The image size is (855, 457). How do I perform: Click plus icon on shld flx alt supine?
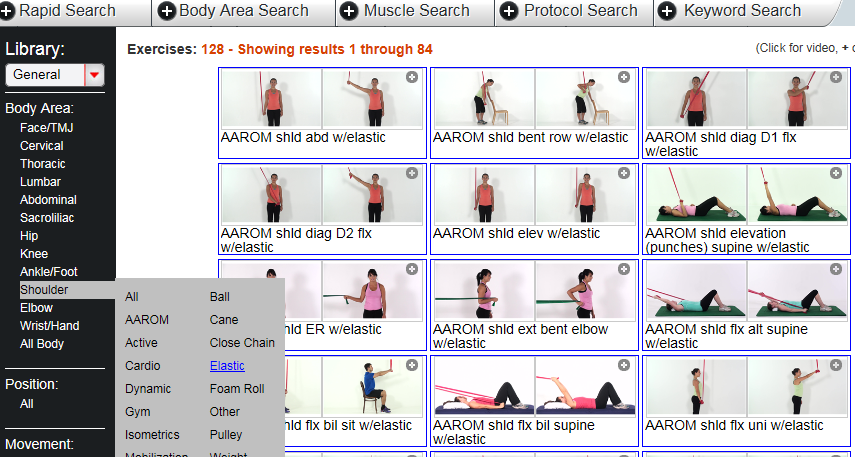pos(836,269)
